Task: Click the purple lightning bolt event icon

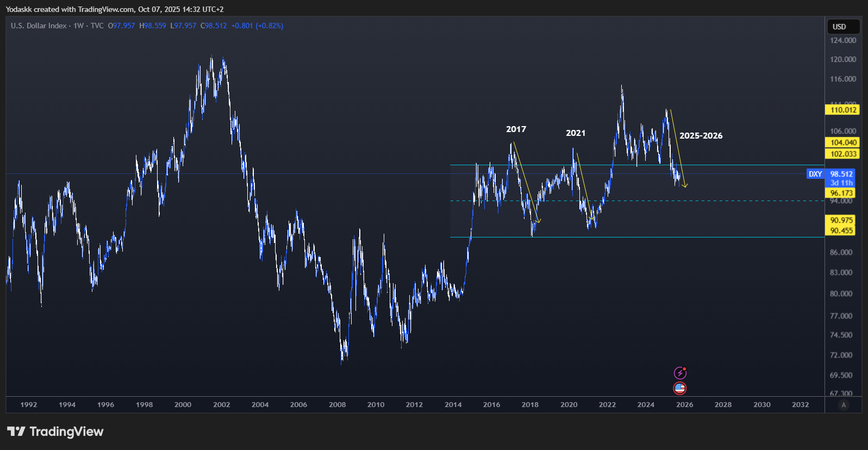Action: [680, 373]
